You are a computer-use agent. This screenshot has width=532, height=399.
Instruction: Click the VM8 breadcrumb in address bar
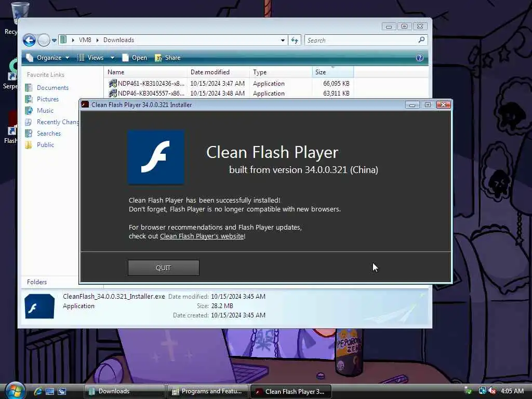coord(85,40)
